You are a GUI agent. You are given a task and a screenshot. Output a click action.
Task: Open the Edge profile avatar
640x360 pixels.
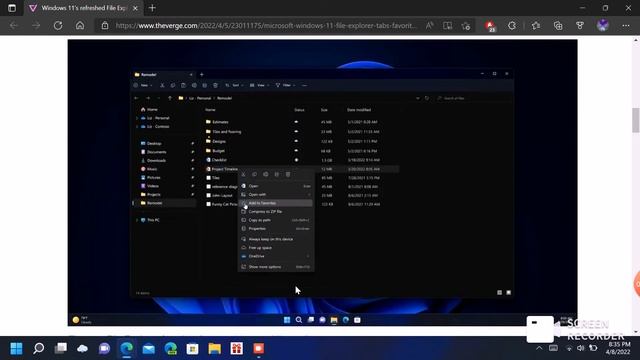pyautogui.click(x=603, y=25)
